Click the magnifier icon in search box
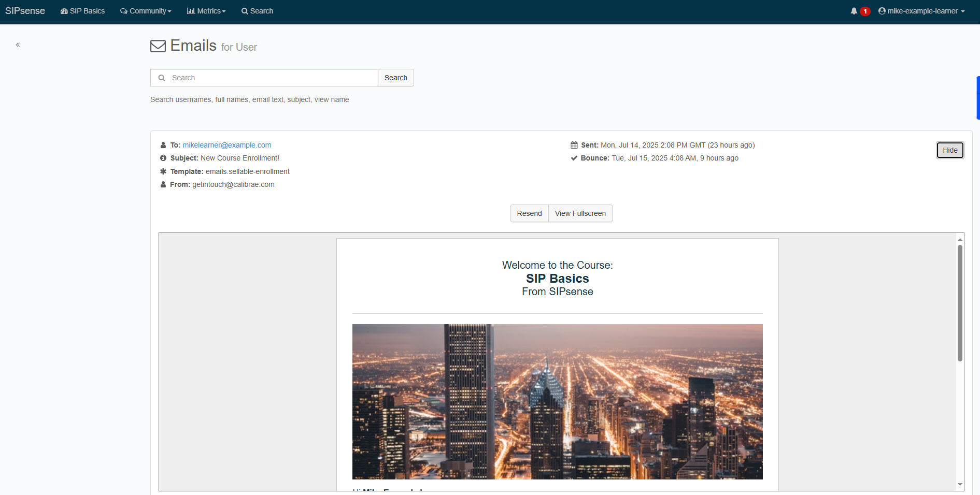This screenshot has width=980, height=495. (162, 78)
